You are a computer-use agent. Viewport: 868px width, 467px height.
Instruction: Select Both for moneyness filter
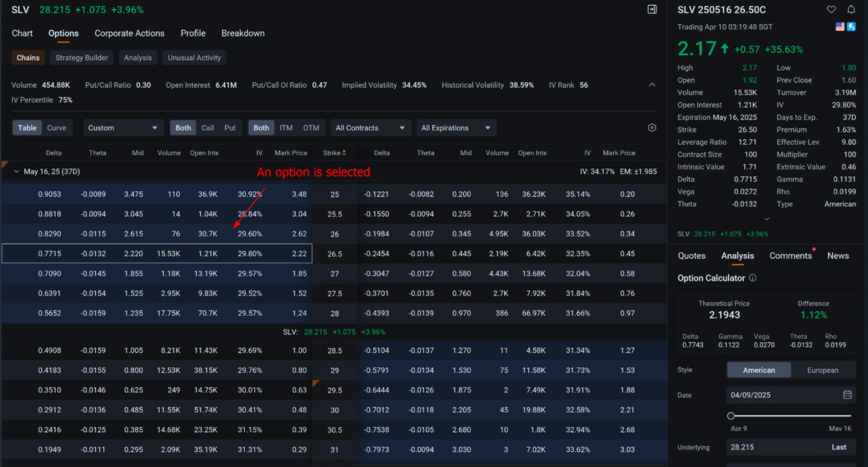point(261,128)
